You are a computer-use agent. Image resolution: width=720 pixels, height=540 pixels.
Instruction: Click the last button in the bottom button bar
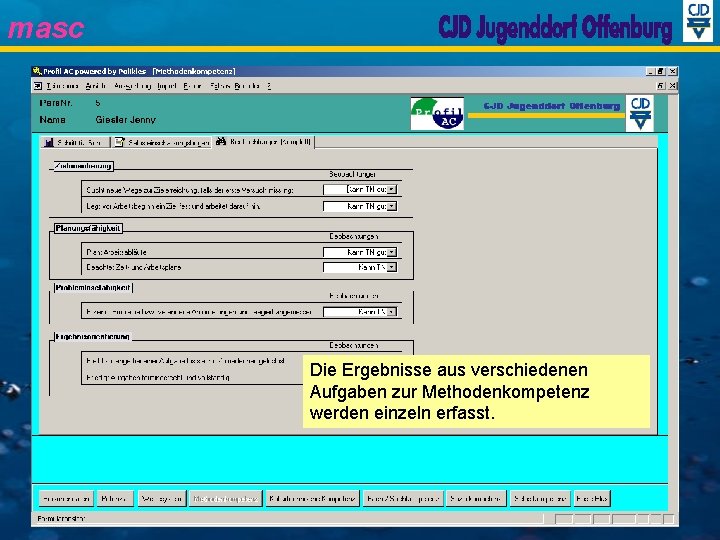coord(591,498)
